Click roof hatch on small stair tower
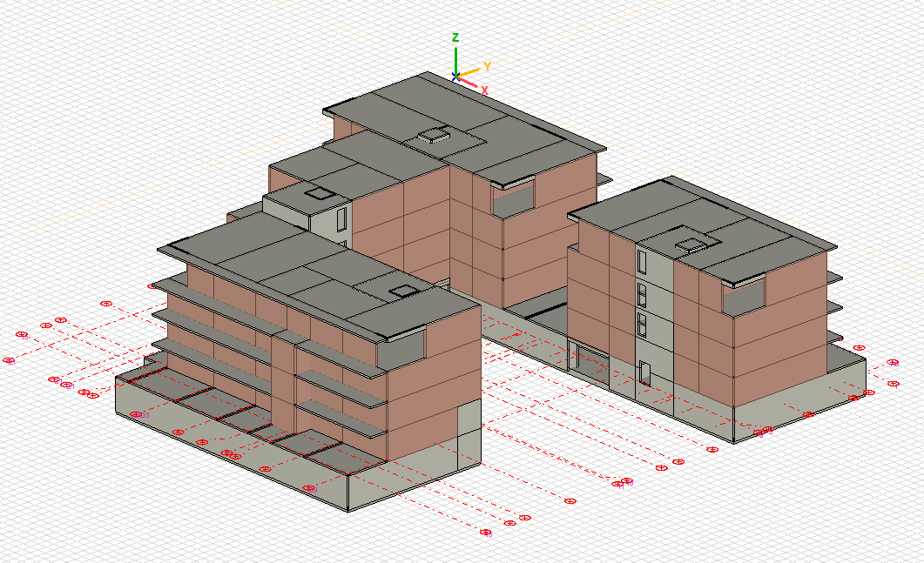 click(x=318, y=194)
